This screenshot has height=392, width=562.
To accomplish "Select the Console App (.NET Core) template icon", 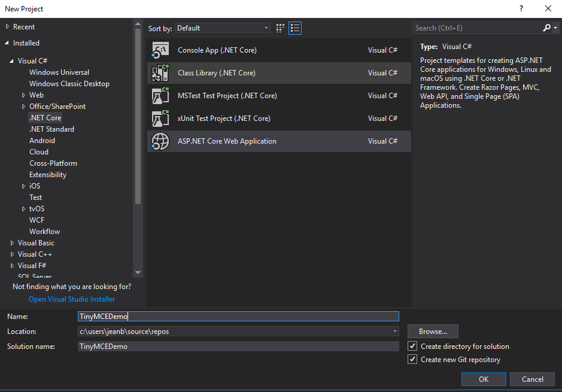I will 160,50.
